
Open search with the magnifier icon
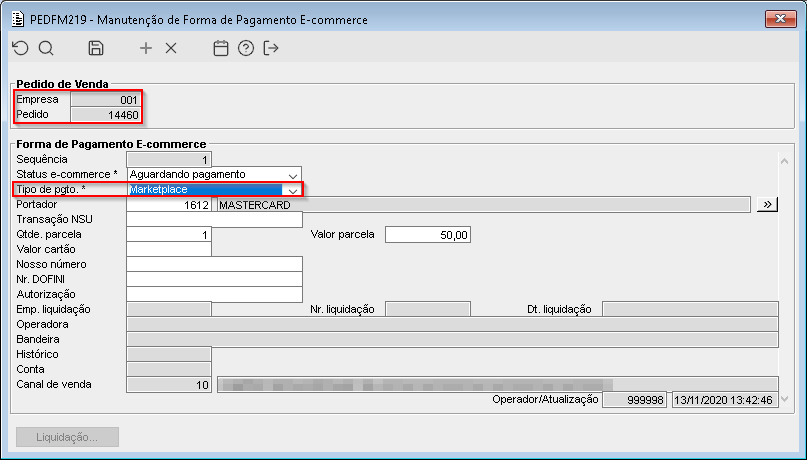(x=46, y=48)
